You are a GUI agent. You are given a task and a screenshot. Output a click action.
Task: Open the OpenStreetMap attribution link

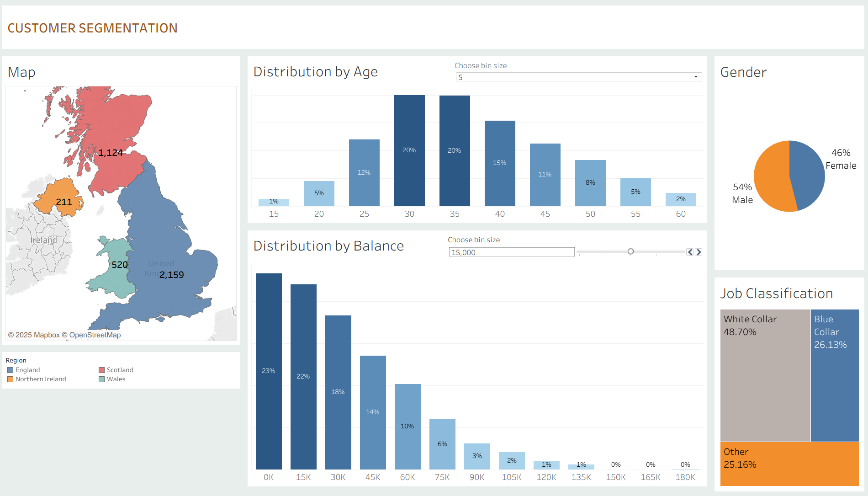tap(95, 335)
